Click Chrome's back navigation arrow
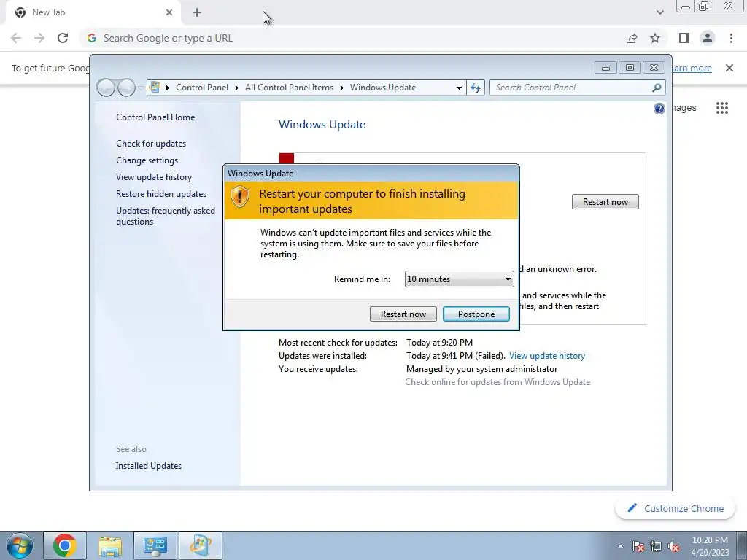 pos(16,38)
